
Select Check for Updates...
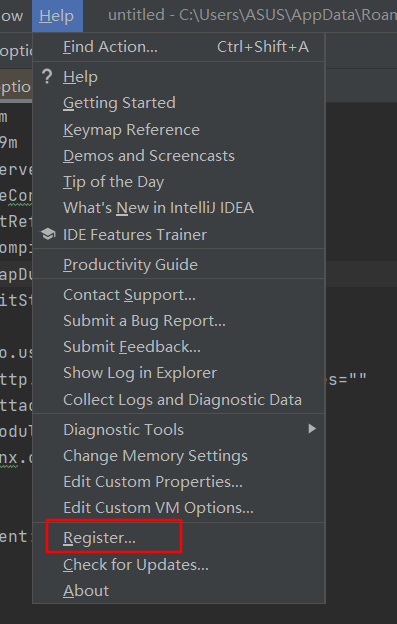click(x=179, y=564)
